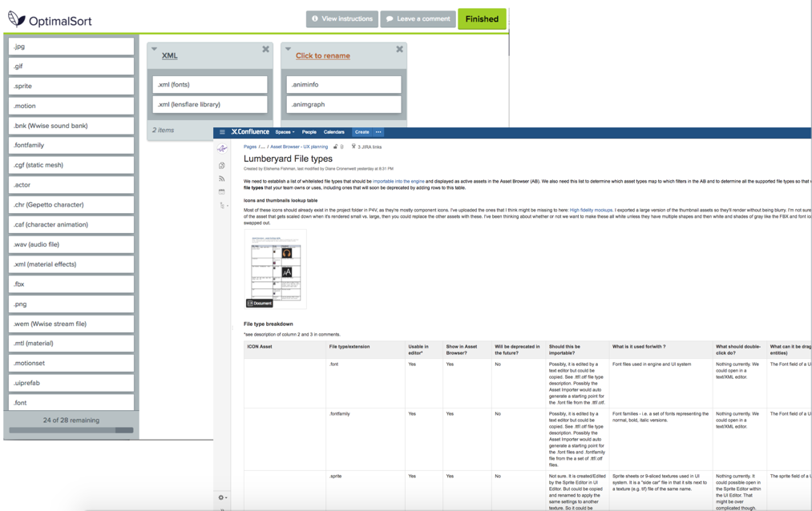Open the Calendars menu in Confluence
Image resolution: width=812 pixels, height=511 pixels.
click(334, 132)
